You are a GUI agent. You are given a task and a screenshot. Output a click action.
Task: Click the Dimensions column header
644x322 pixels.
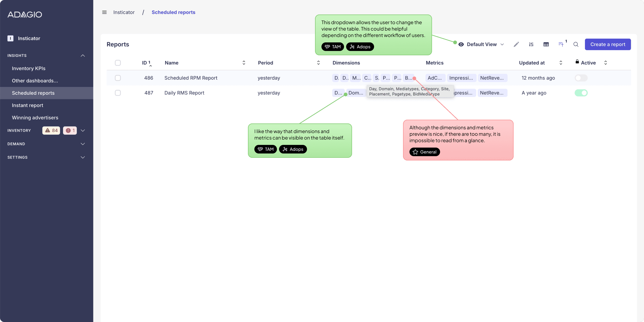[346, 63]
